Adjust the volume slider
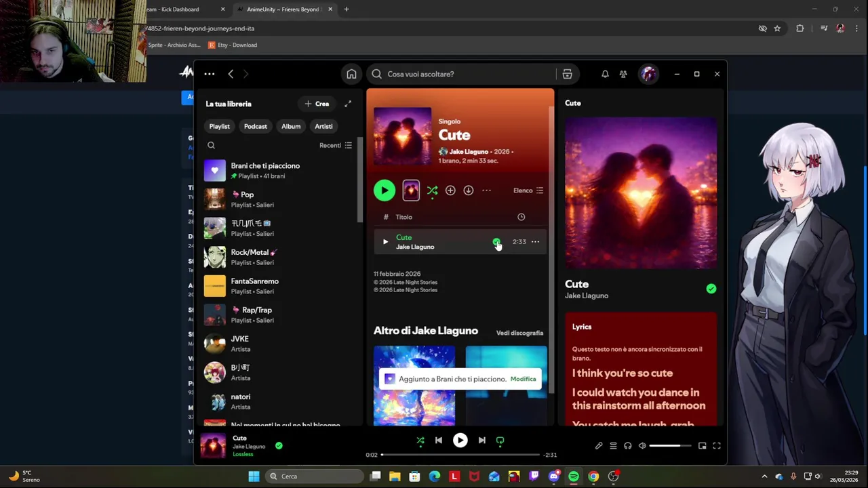This screenshot has height=488, width=868. tap(671, 445)
